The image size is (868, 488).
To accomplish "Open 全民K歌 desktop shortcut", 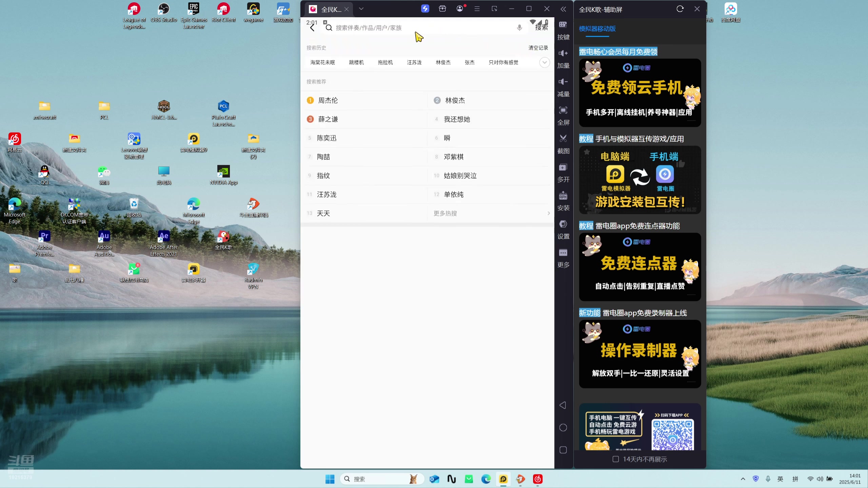I will (x=223, y=240).
